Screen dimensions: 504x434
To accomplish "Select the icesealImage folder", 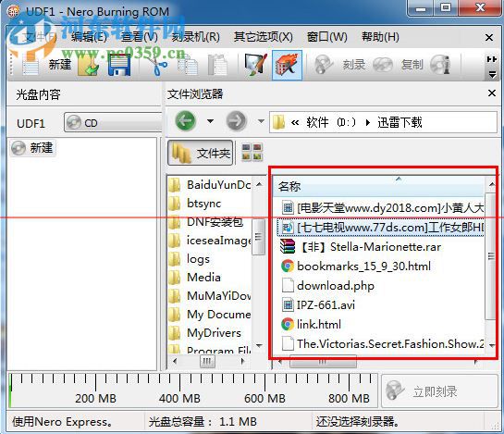I will (210, 241).
